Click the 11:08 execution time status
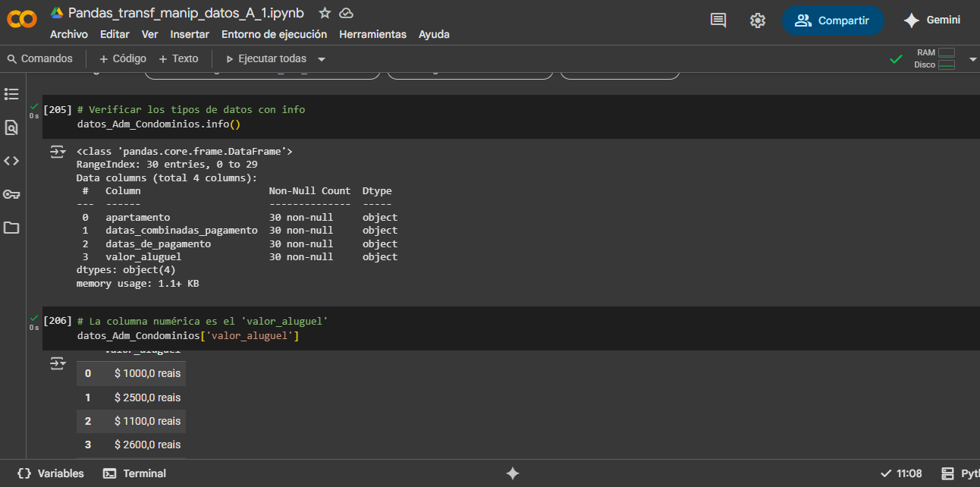Viewport: 980px width, 487px height. tap(902, 473)
